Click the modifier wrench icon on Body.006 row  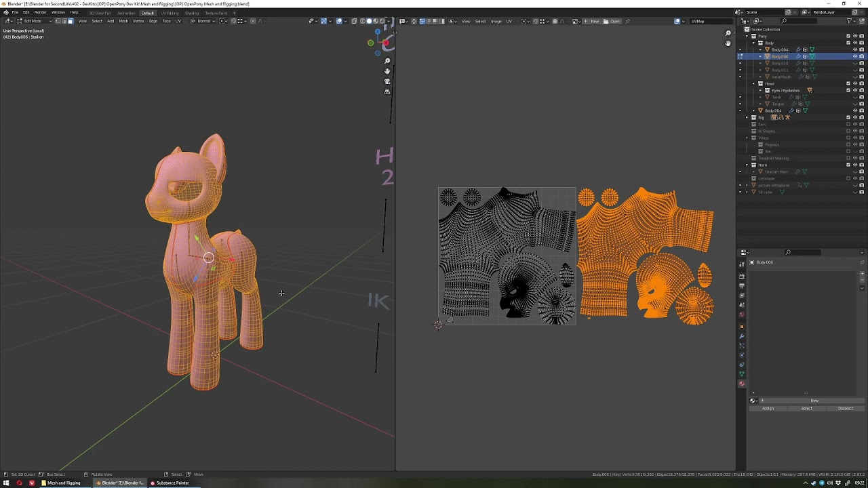coord(798,56)
